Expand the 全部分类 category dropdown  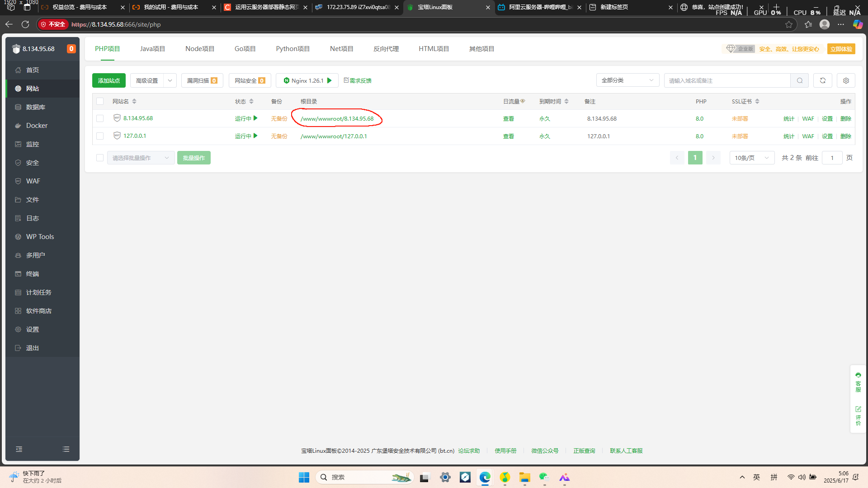(x=627, y=80)
